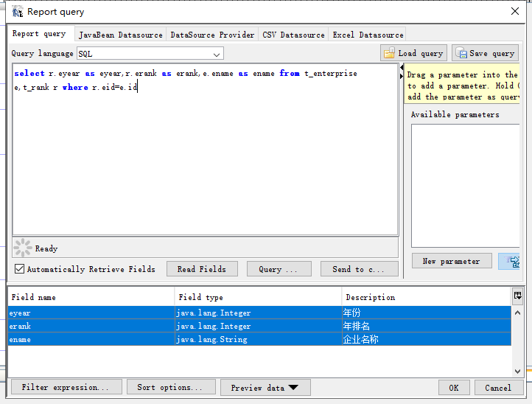The width and height of the screenshot is (532, 404).
Task: Create a New parameter
Action: 452,261
